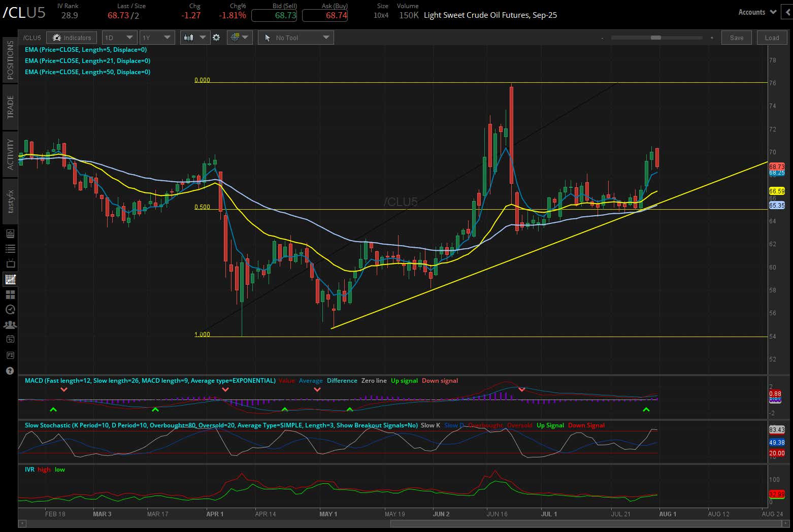The image size is (793, 532).
Task: Open the 1D timeframe dropdown
Action: pyautogui.click(x=119, y=37)
